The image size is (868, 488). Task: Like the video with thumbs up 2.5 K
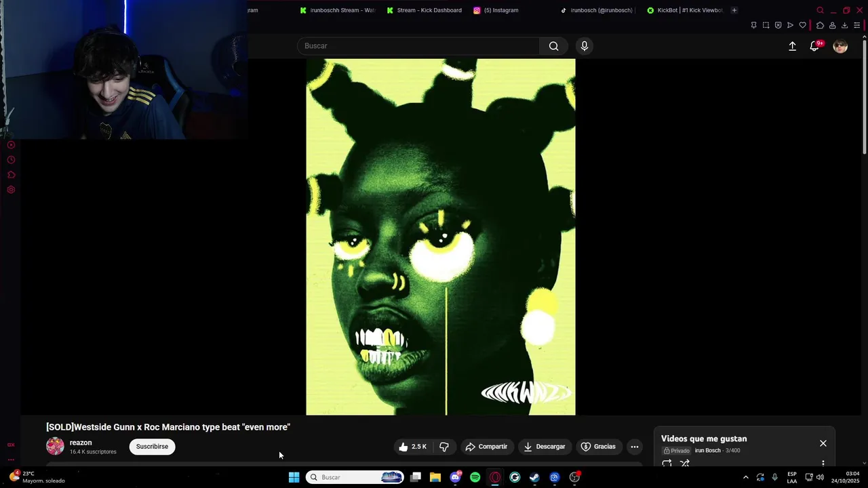point(412,447)
